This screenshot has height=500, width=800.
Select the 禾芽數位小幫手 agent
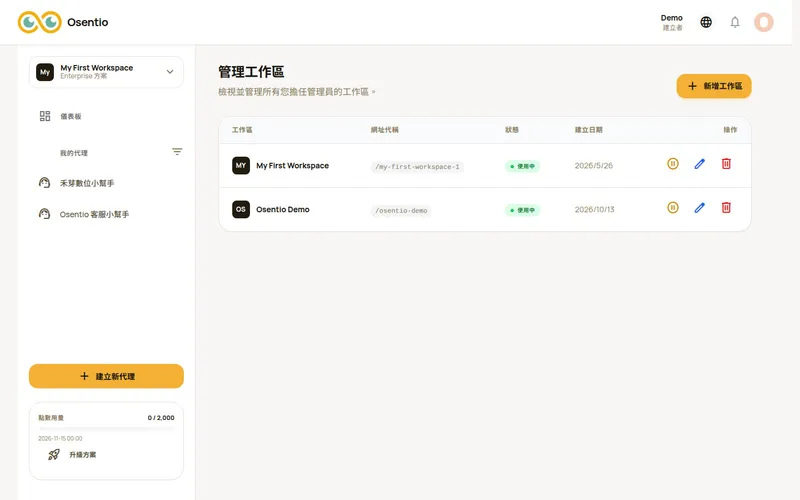pos(106,183)
